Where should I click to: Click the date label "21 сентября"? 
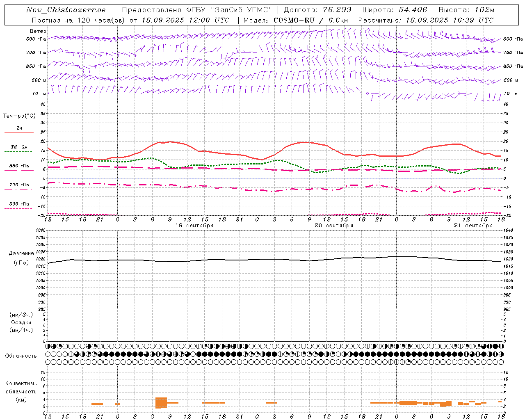[473, 226]
